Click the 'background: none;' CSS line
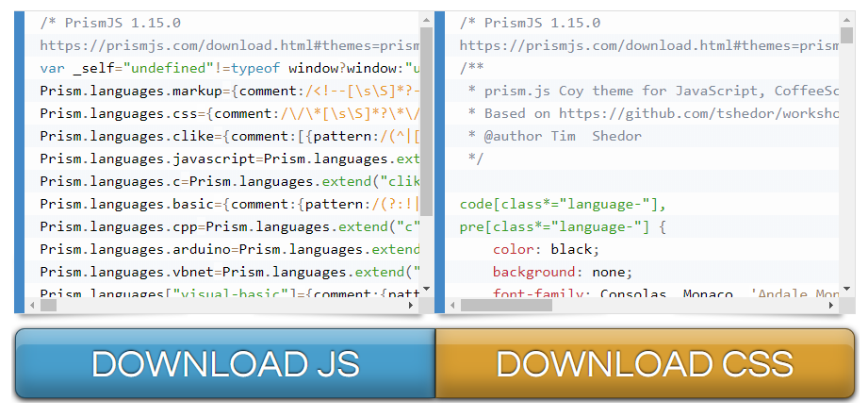Viewport: 868px width, 417px height. pos(563,273)
